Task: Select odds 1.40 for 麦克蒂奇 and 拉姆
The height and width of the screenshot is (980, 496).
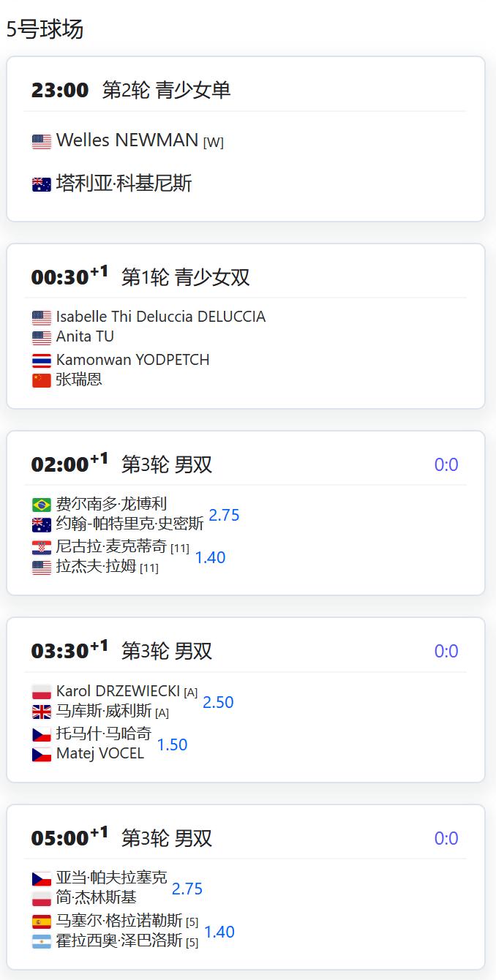Action: [210, 557]
